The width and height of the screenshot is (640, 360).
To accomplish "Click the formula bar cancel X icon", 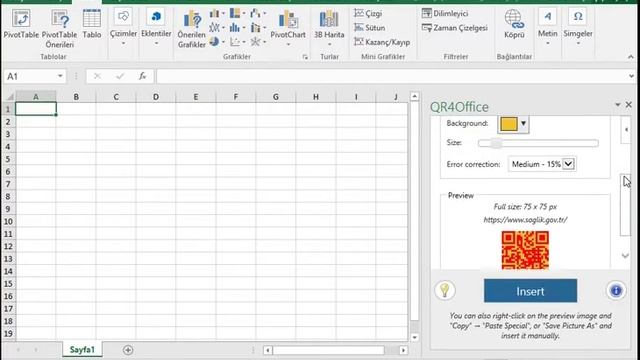I will point(97,76).
